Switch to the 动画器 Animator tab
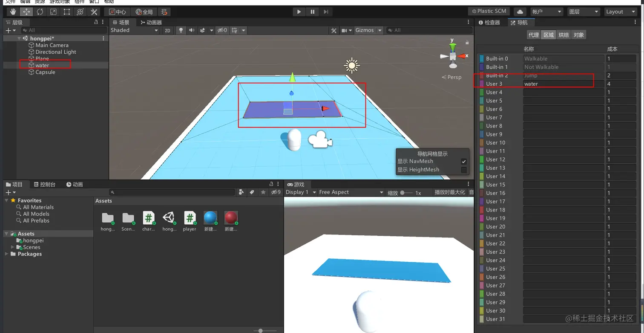 tap(151, 23)
